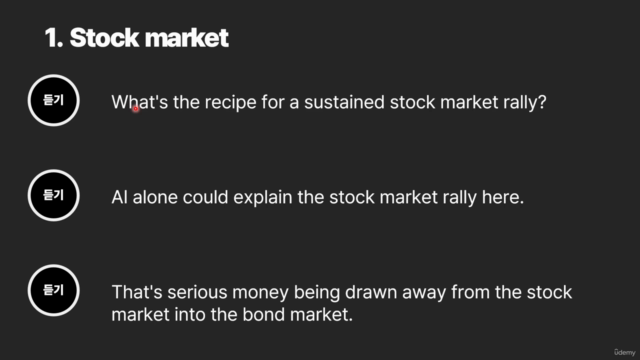Click the word "sustained" in the first sentence
640x360 pixels.
pyautogui.click(x=344, y=102)
